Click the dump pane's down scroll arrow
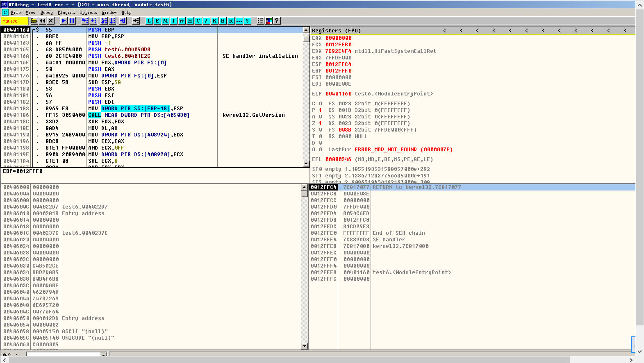Viewport: 644px width, 363px height. (x=304, y=346)
